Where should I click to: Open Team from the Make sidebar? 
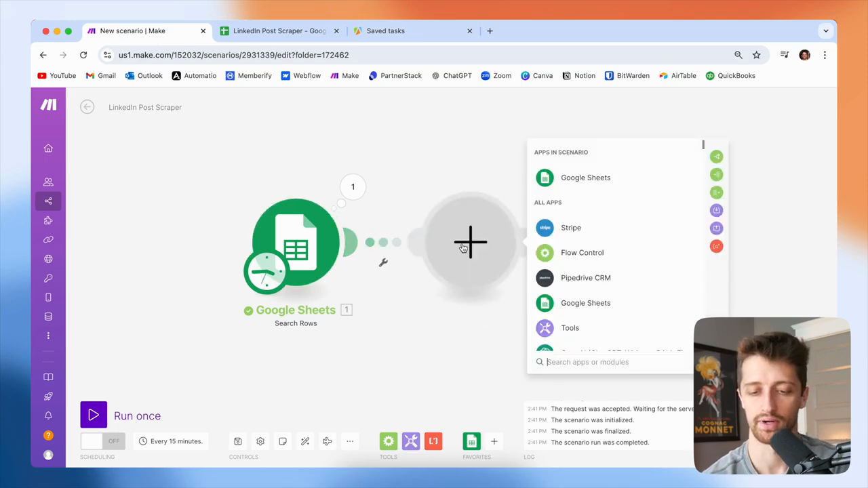[48, 182]
